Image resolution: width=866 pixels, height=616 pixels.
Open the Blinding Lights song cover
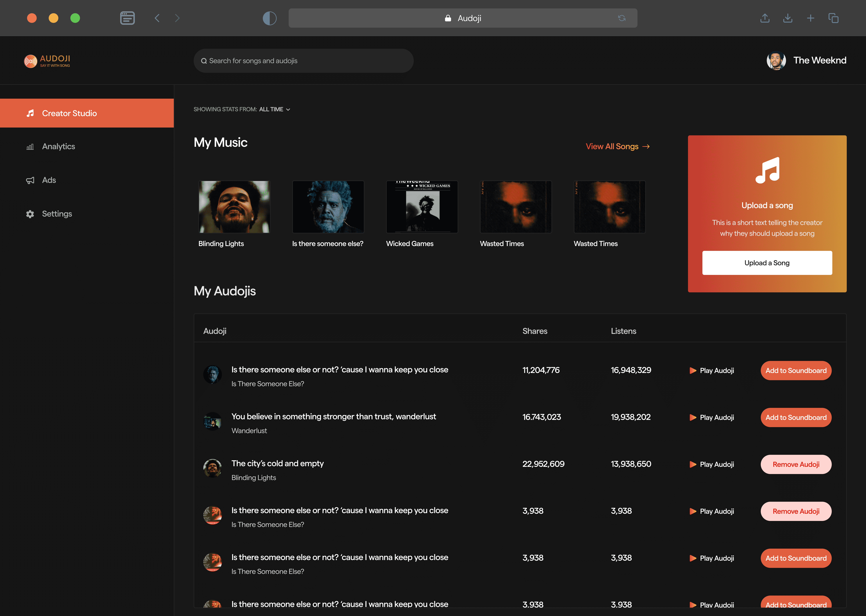click(x=234, y=207)
